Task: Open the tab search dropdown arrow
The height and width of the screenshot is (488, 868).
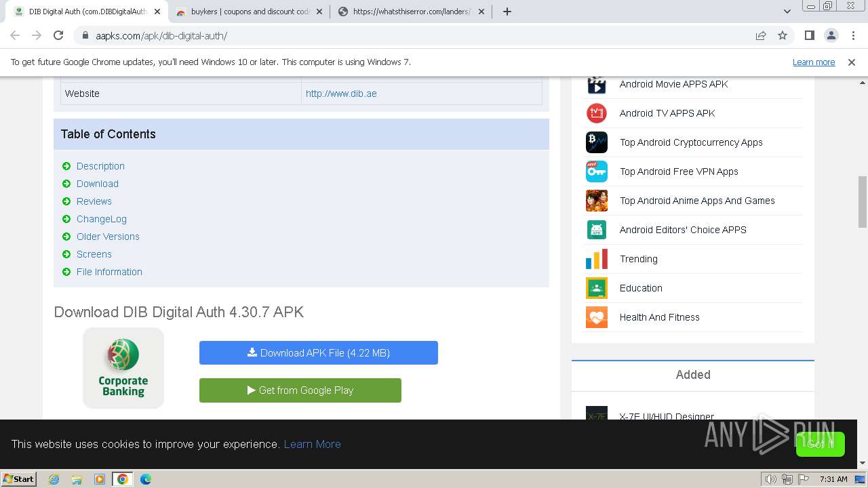Action: (787, 12)
